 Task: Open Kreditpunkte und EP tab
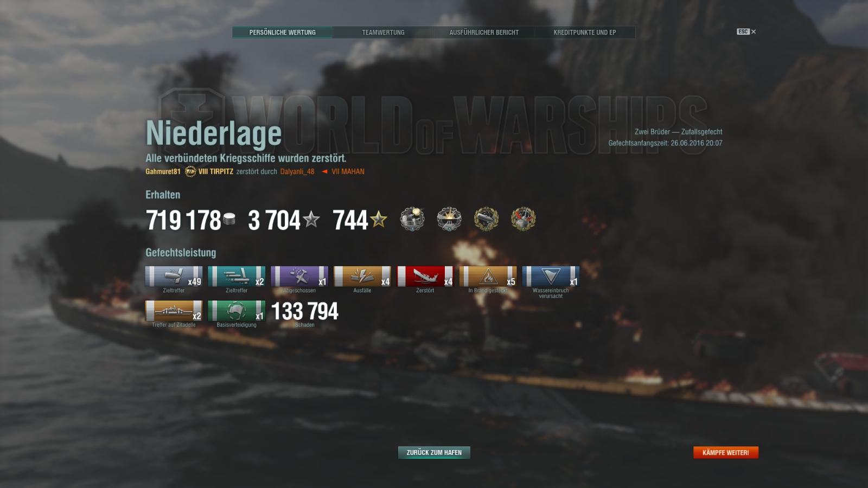tap(585, 33)
